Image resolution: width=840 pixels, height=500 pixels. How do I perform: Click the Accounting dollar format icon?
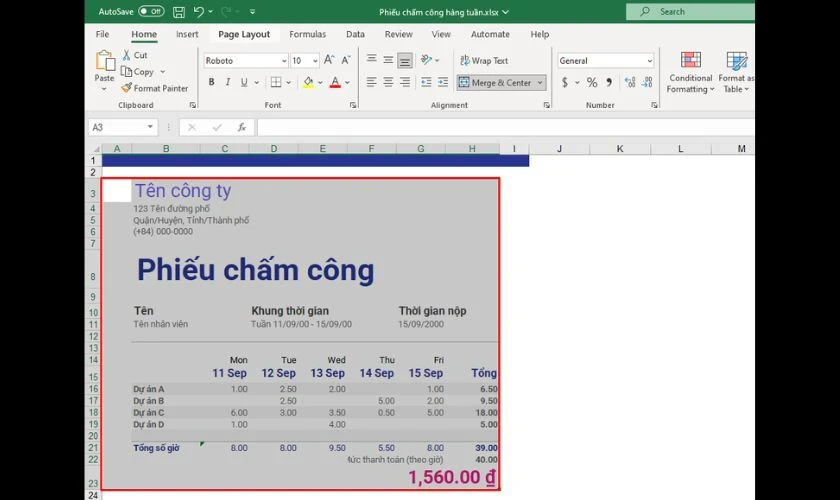[565, 83]
